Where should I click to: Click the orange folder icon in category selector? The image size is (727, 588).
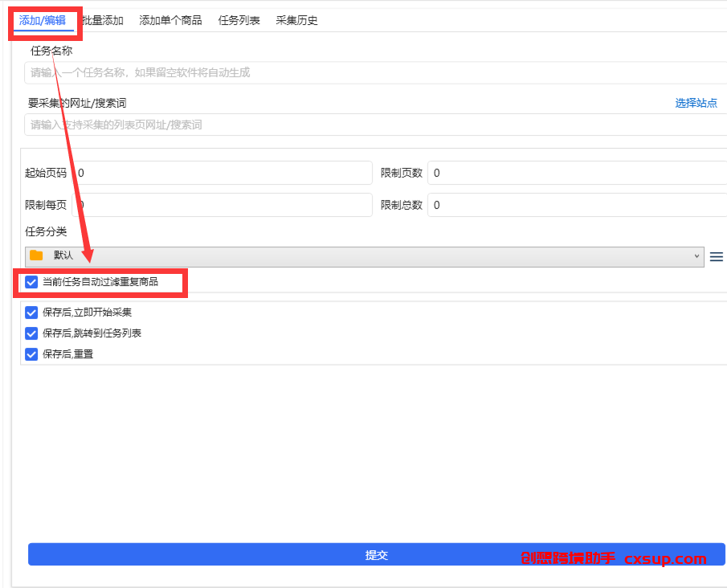click(x=36, y=255)
